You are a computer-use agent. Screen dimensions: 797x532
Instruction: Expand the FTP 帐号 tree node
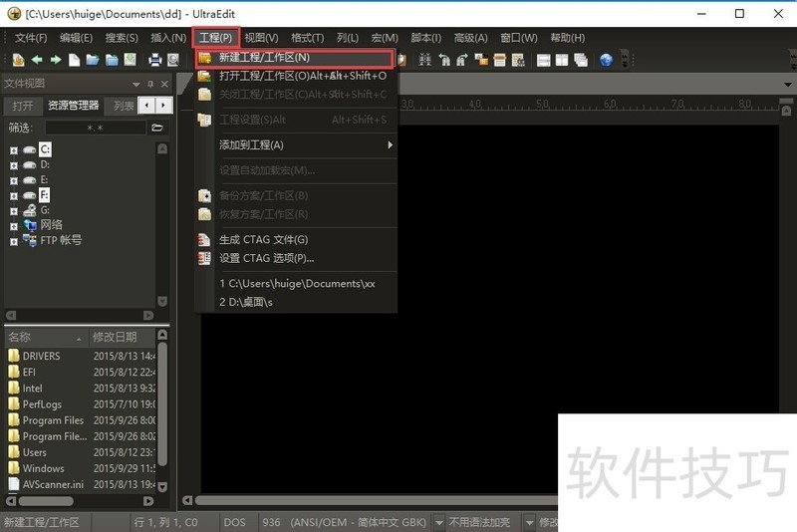tap(14, 242)
